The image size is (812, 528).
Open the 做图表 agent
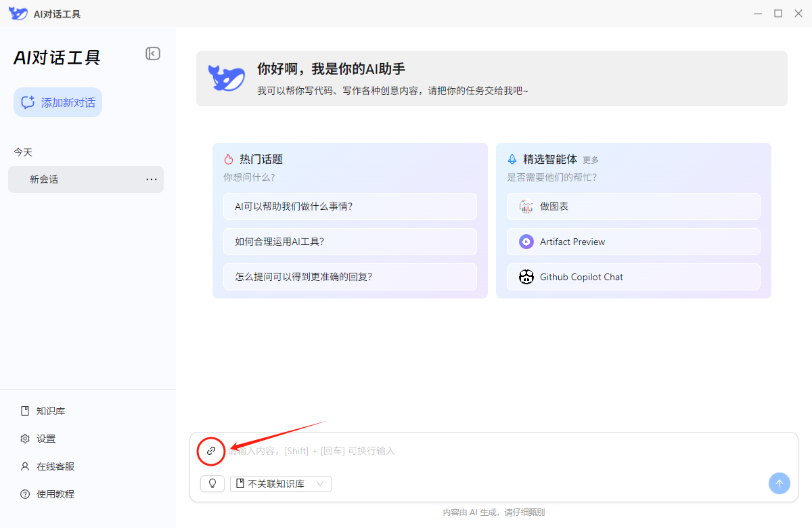[633, 206]
